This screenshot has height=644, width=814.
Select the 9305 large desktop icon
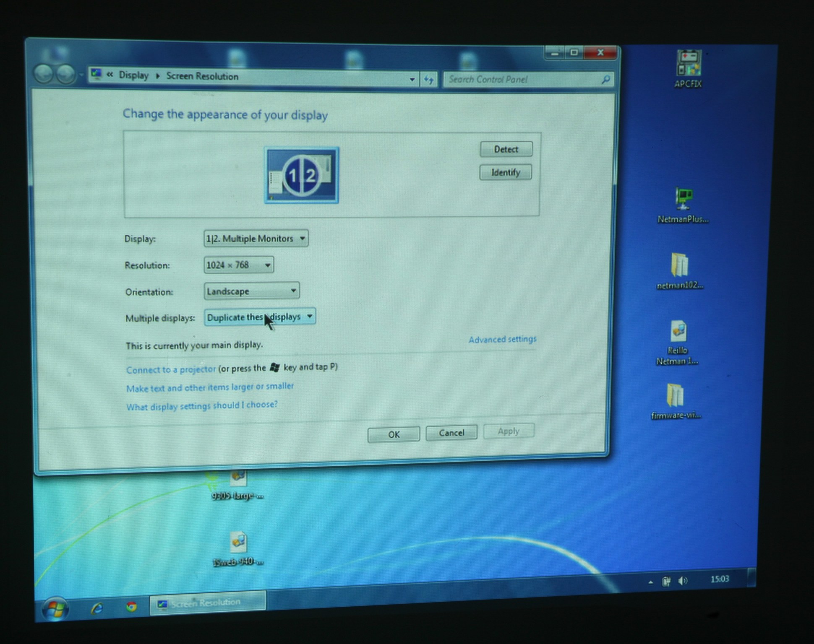coord(238,486)
